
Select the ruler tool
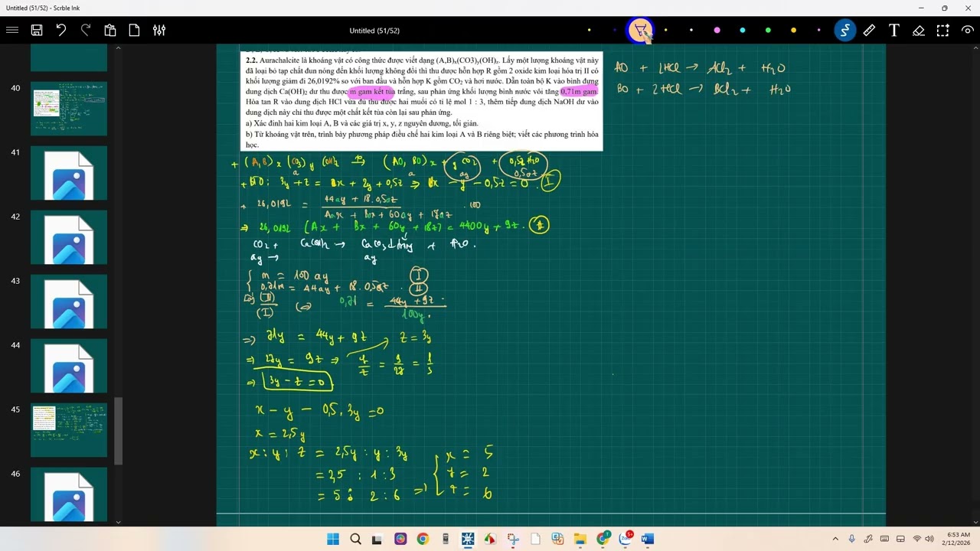[x=869, y=31]
